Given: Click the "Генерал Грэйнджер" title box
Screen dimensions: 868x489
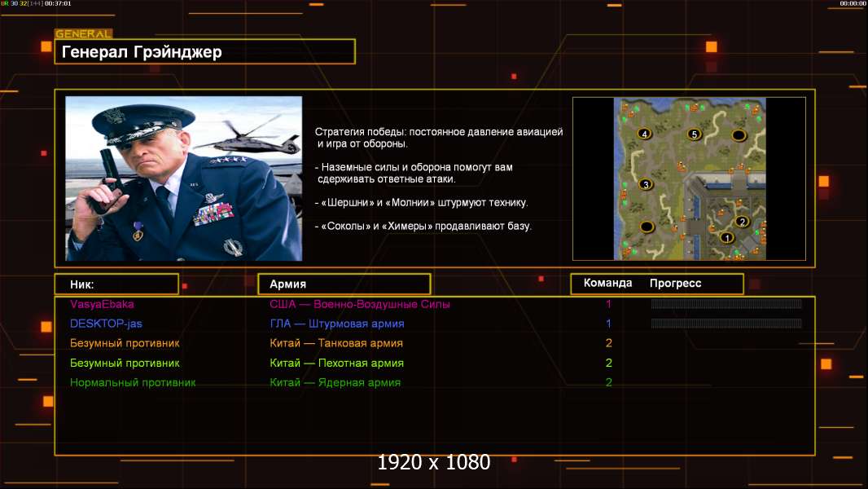Looking at the screenshot, I should (x=204, y=52).
